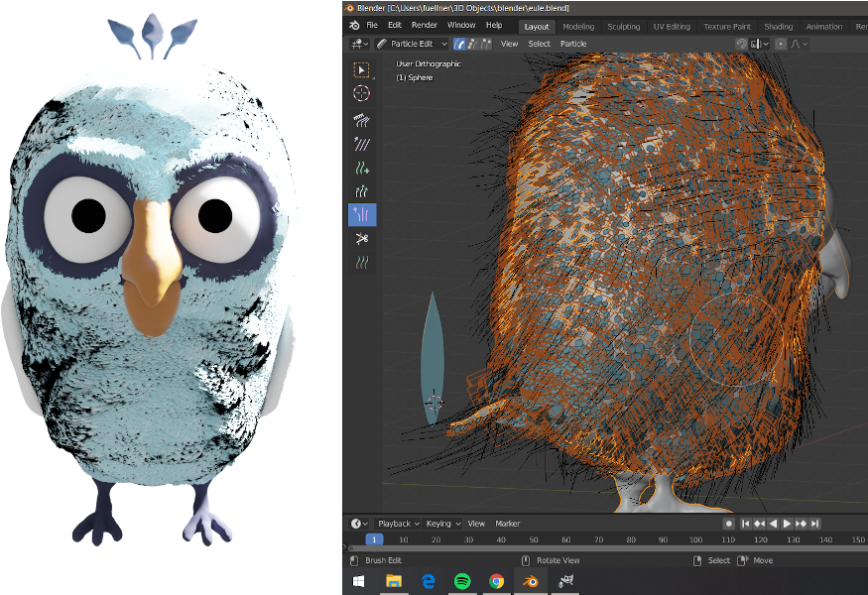Click the current frame field showing 1
This screenshot has height=595, width=868.
click(x=374, y=539)
